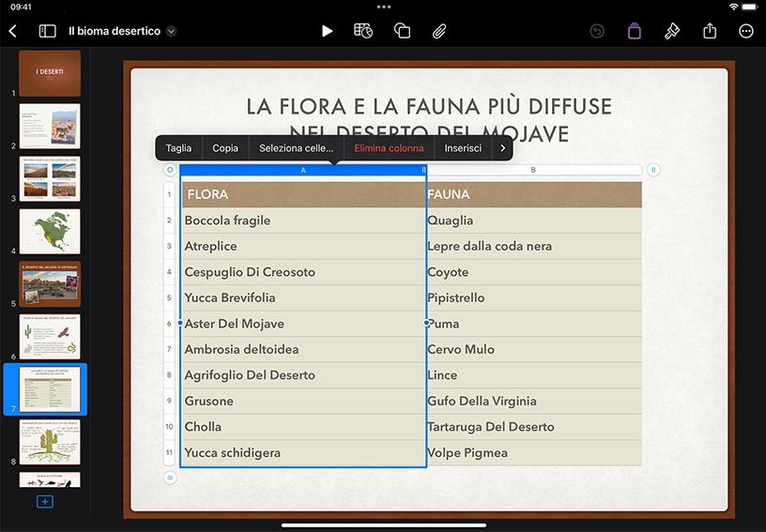Select slide 8 cactus diagram thumbnail
This screenshot has width=766, height=532.
point(50,442)
